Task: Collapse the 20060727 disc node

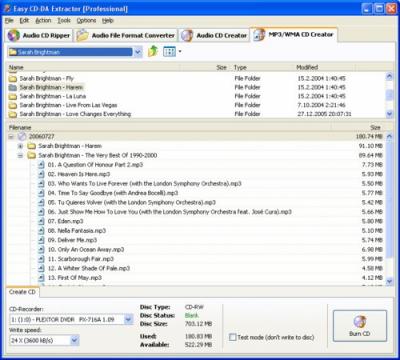Action: pos(11,136)
